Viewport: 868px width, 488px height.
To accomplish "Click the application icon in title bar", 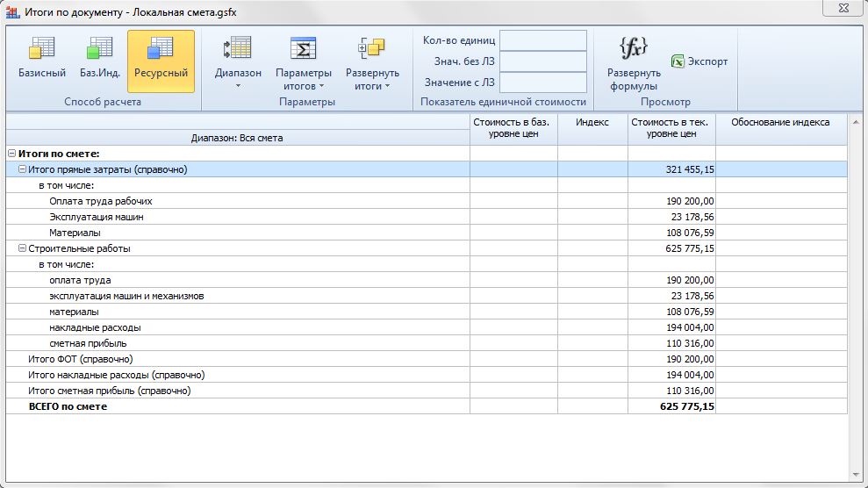I will 12,12.
